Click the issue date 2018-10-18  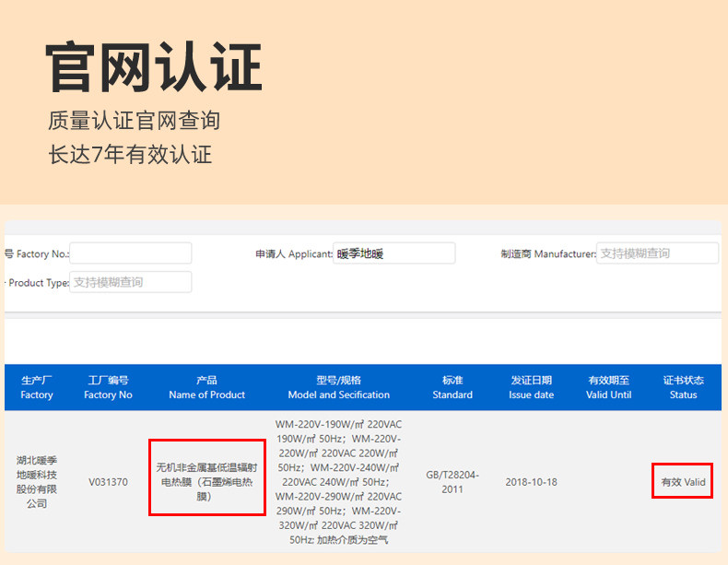click(x=531, y=482)
